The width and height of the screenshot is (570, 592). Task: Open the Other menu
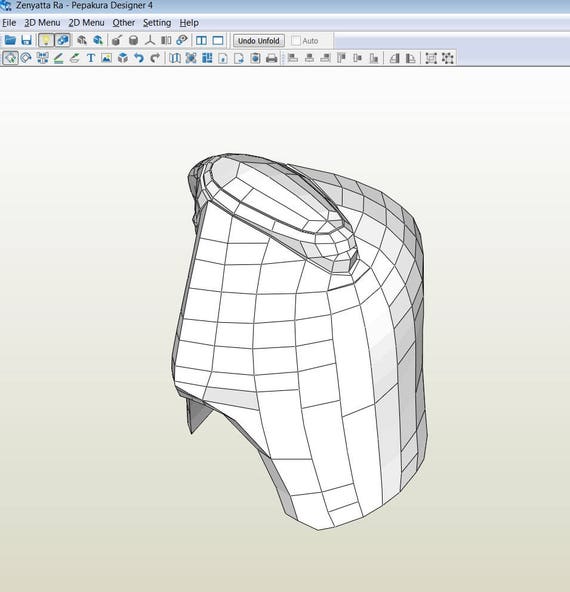coord(123,23)
